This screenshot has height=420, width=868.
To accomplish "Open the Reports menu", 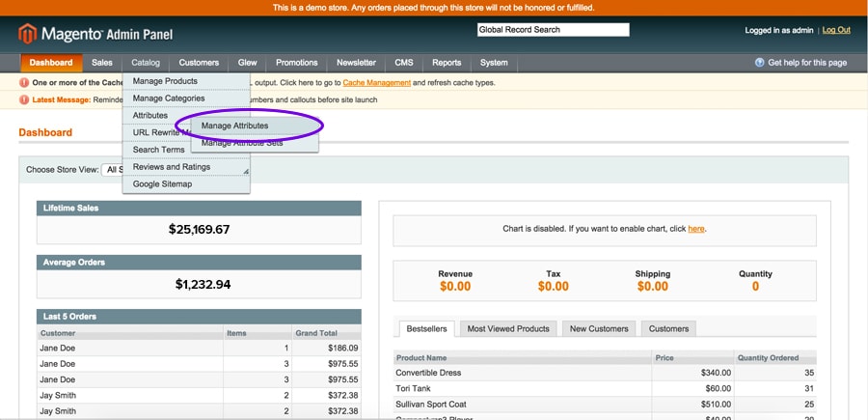I will point(447,63).
